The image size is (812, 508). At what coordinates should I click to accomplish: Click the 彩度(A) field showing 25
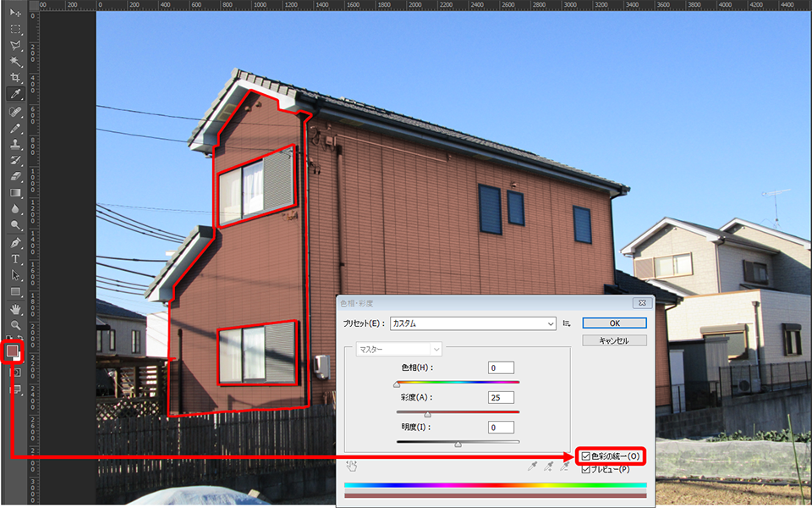pyautogui.click(x=501, y=398)
